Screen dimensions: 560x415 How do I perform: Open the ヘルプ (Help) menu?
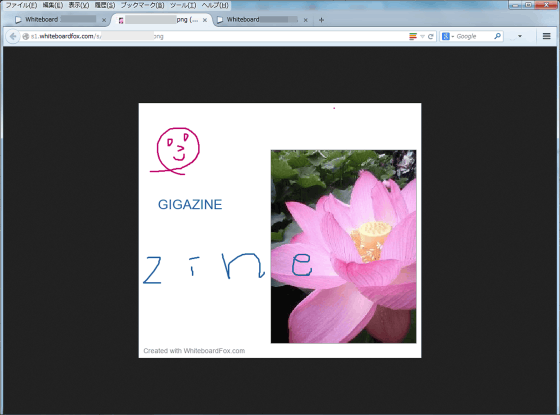(x=215, y=5)
